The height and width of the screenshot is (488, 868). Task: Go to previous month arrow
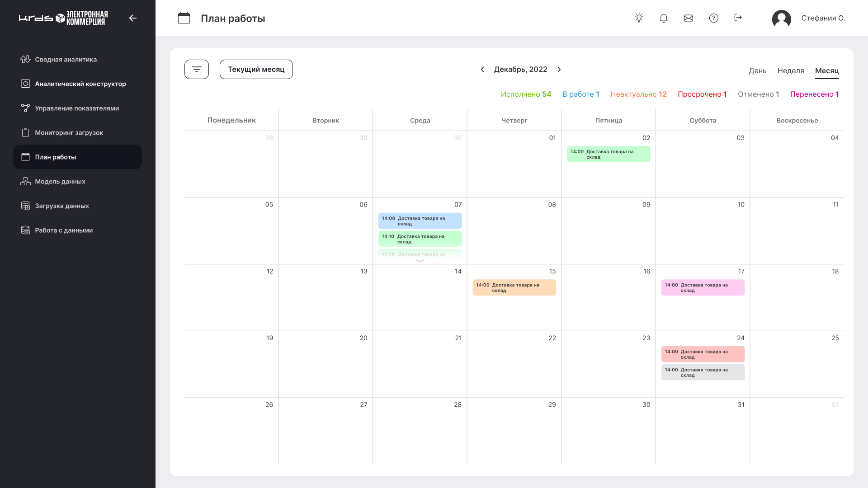(482, 70)
